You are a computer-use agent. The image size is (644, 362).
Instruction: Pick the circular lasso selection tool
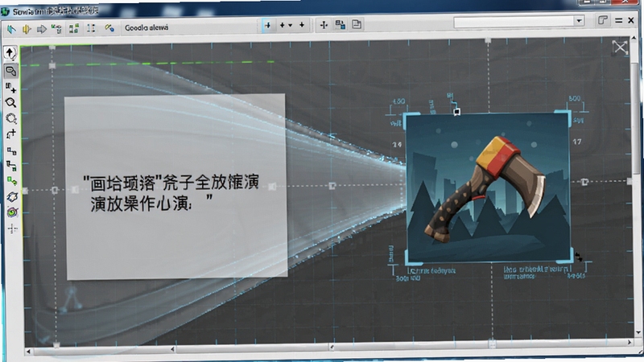tap(11, 118)
